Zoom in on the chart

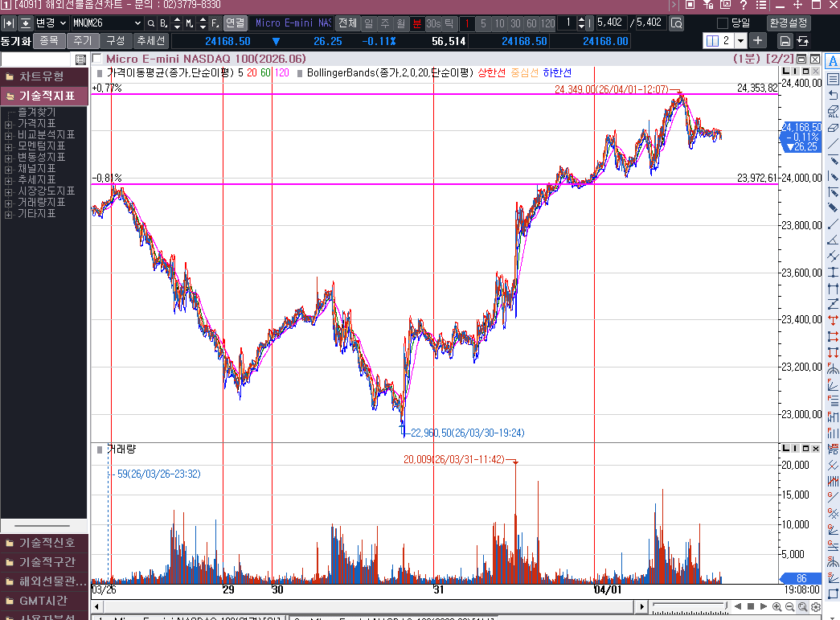pos(776,606)
